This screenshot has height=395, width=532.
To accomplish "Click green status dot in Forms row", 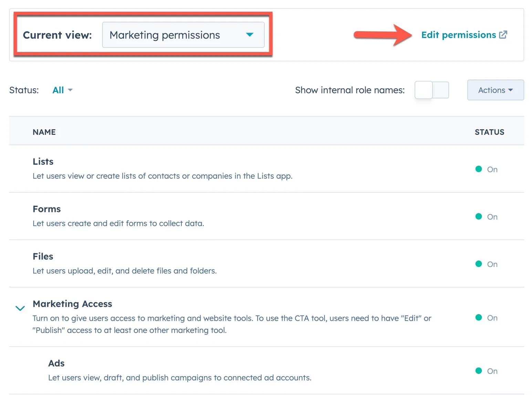I will coord(479,216).
